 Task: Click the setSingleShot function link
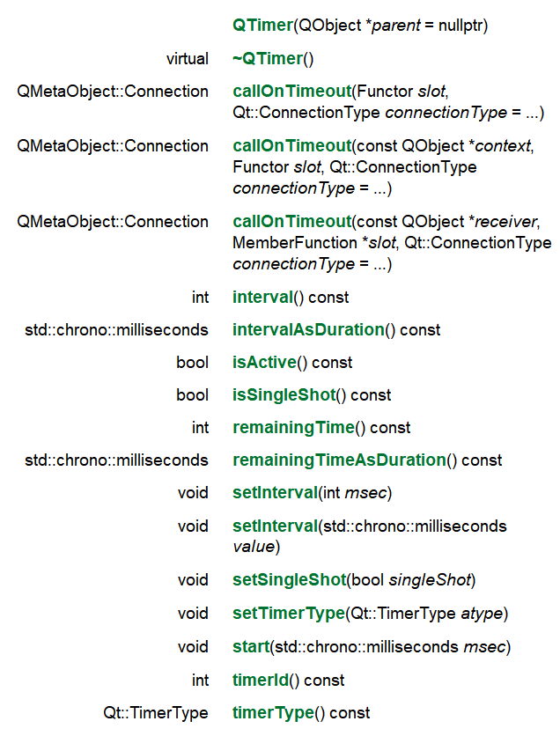tap(288, 581)
